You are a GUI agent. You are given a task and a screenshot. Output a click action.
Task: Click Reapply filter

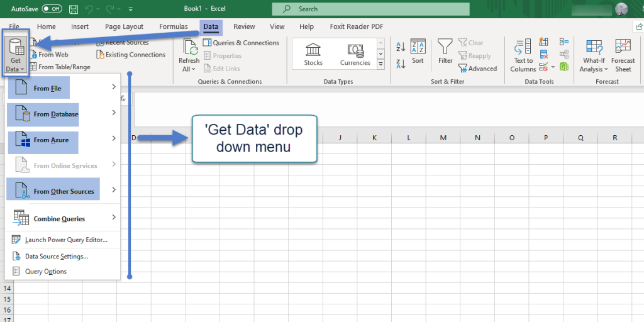pos(474,56)
